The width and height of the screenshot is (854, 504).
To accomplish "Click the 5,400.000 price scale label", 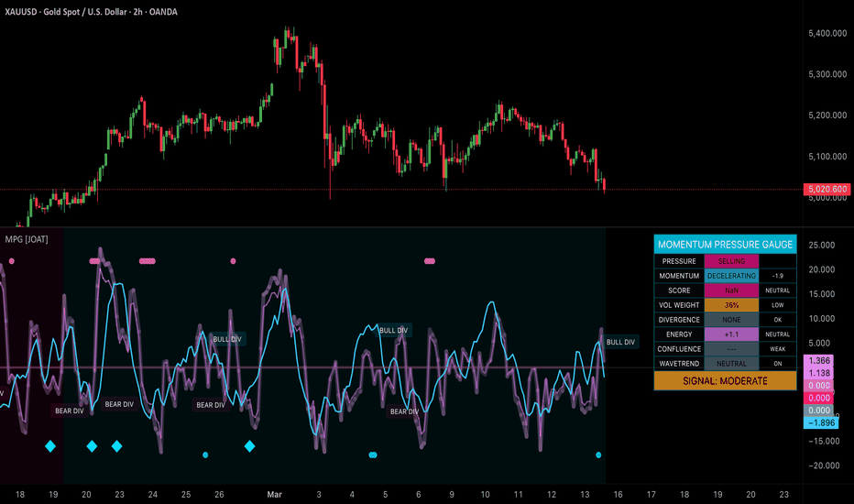I will [827, 33].
